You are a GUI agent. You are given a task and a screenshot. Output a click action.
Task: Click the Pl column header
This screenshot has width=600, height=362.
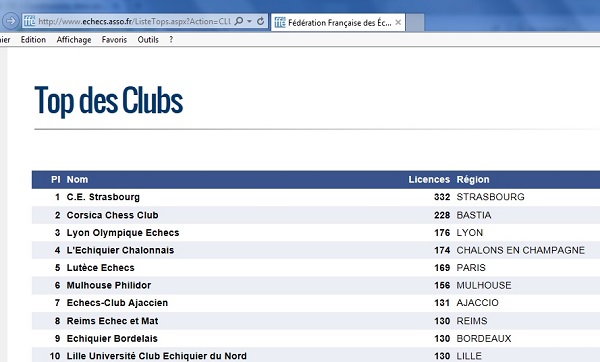(x=56, y=179)
